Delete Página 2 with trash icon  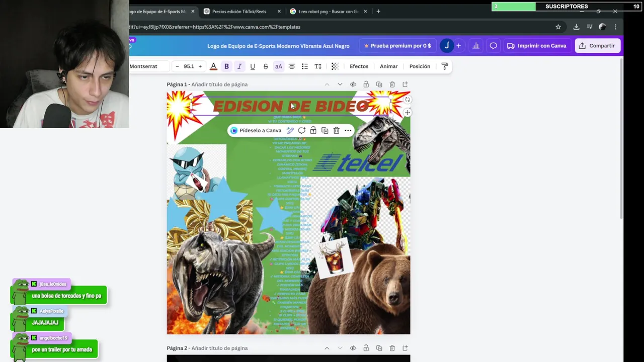(x=392, y=348)
